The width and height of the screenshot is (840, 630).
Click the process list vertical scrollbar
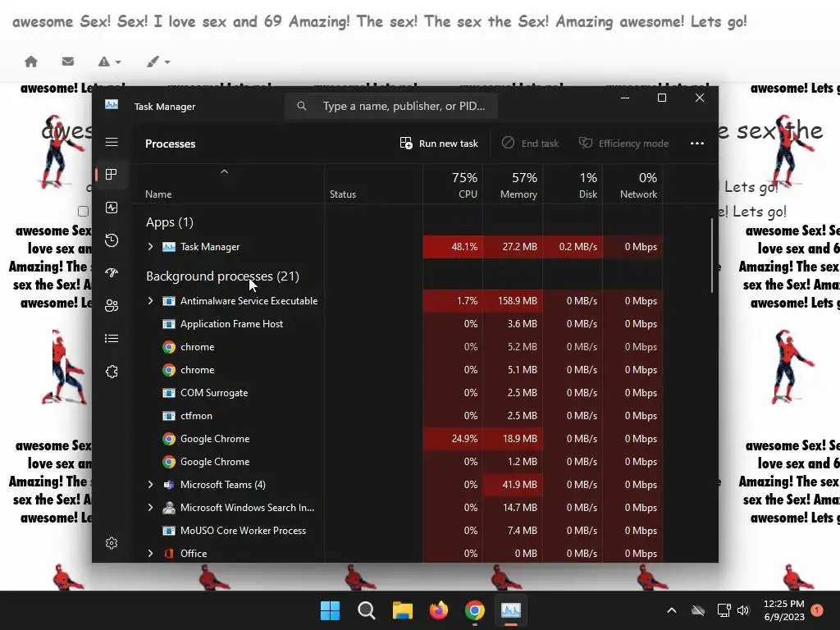click(712, 255)
